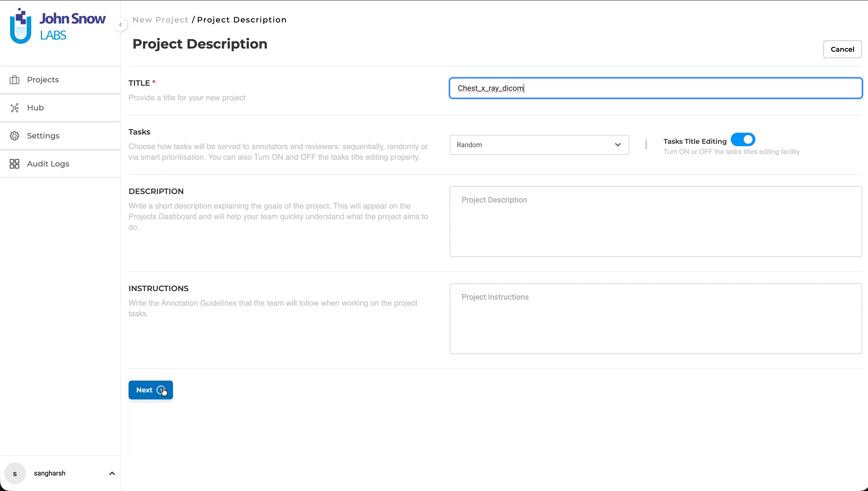Image resolution: width=868 pixels, height=491 pixels.
Task: Open the Random task serving dropdown
Action: pyautogui.click(x=539, y=145)
